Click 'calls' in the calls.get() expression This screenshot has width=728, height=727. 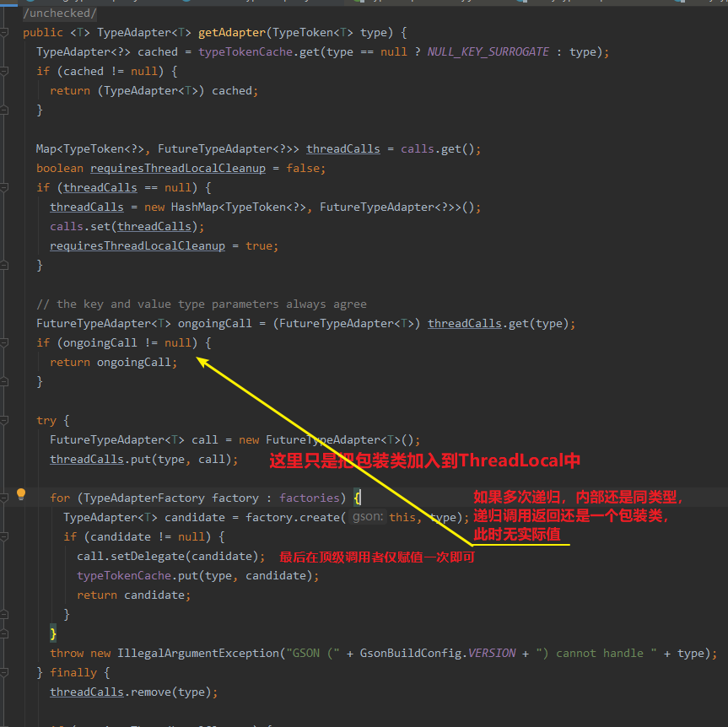tap(418, 149)
